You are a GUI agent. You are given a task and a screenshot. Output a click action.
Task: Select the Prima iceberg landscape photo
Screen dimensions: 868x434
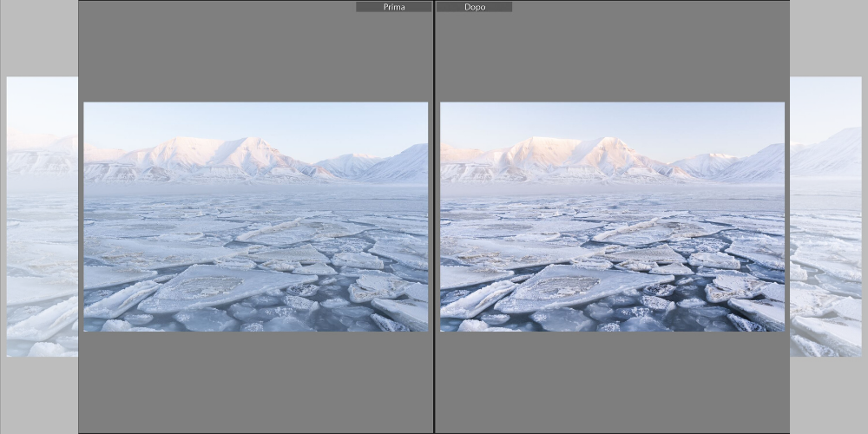click(x=256, y=217)
